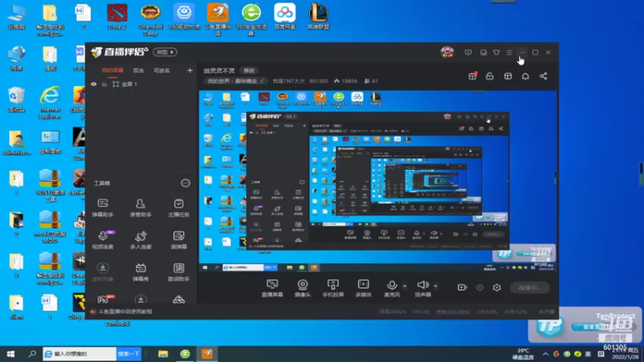Open settings gear in bottom toolbar

[497, 287]
